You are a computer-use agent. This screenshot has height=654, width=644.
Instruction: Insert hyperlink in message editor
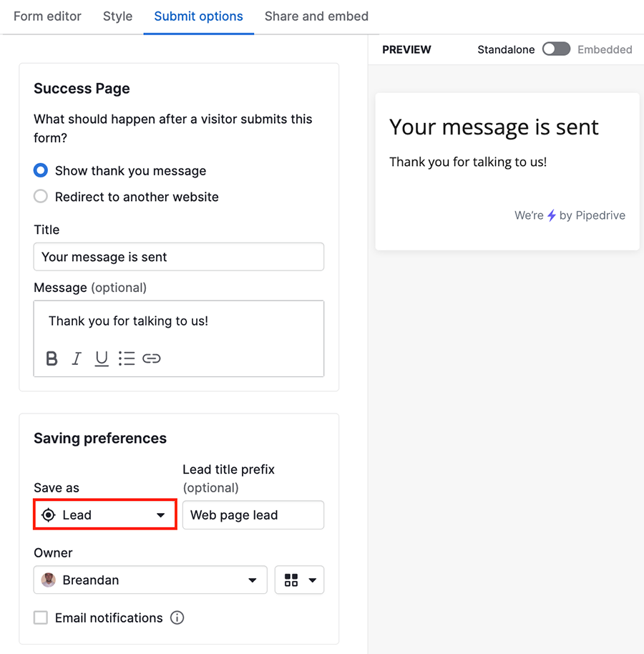pos(152,358)
